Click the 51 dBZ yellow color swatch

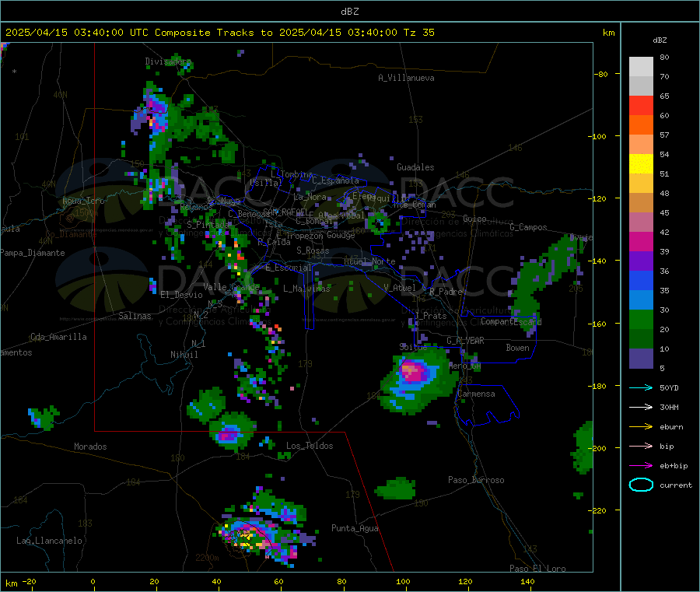pos(641,164)
